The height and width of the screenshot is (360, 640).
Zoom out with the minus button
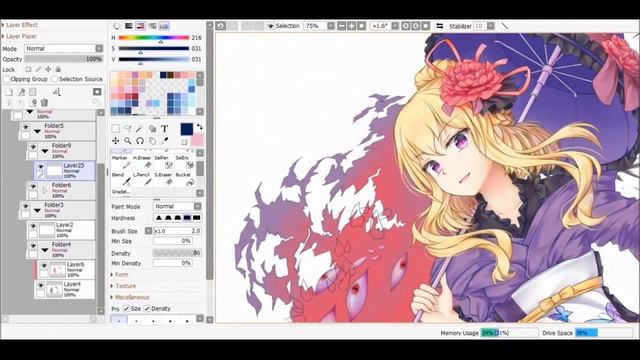pos(341,26)
